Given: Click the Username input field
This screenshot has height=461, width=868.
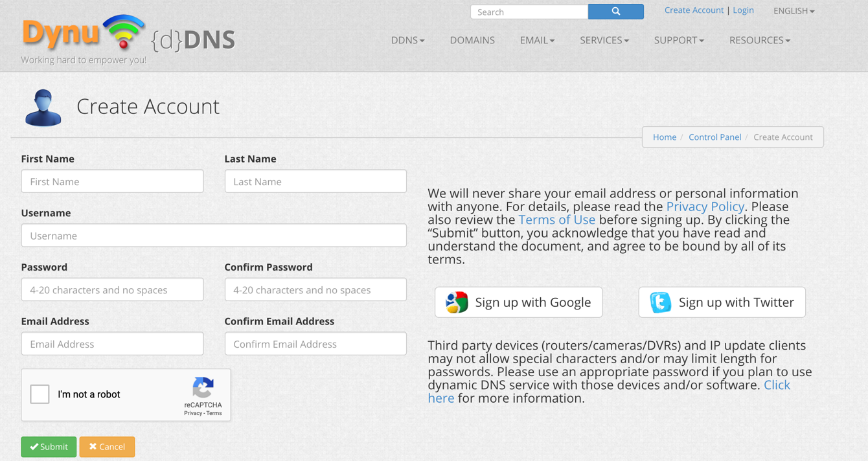Looking at the screenshot, I should [214, 236].
